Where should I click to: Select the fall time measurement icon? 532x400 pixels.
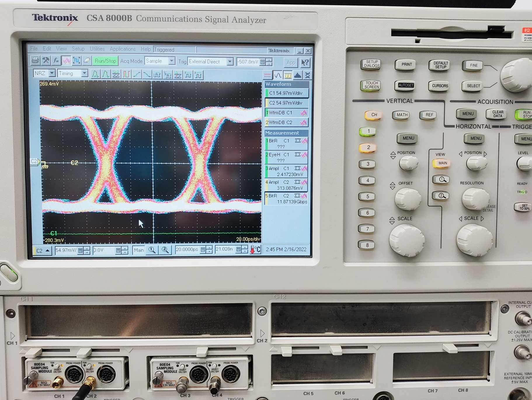[x=147, y=75]
